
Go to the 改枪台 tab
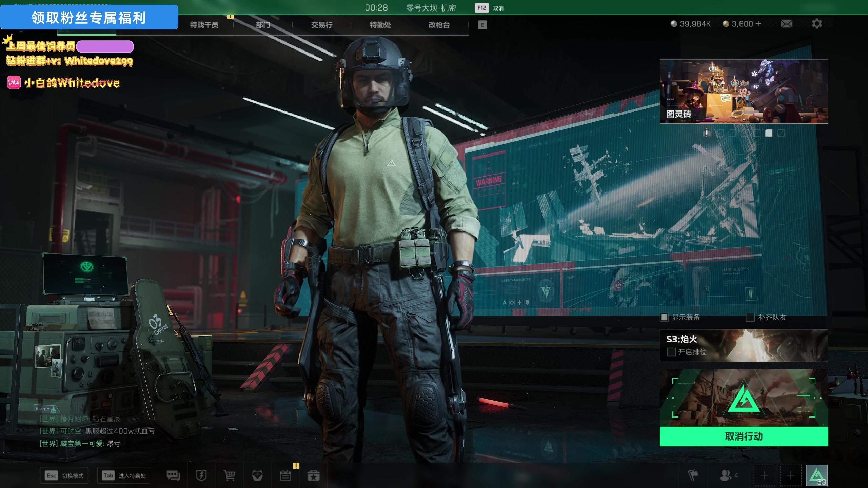coord(439,25)
